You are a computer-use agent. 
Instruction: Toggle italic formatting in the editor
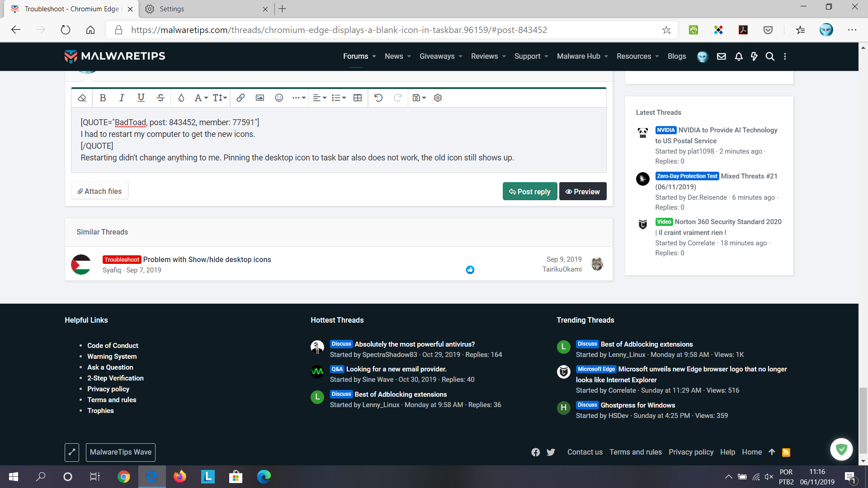122,98
